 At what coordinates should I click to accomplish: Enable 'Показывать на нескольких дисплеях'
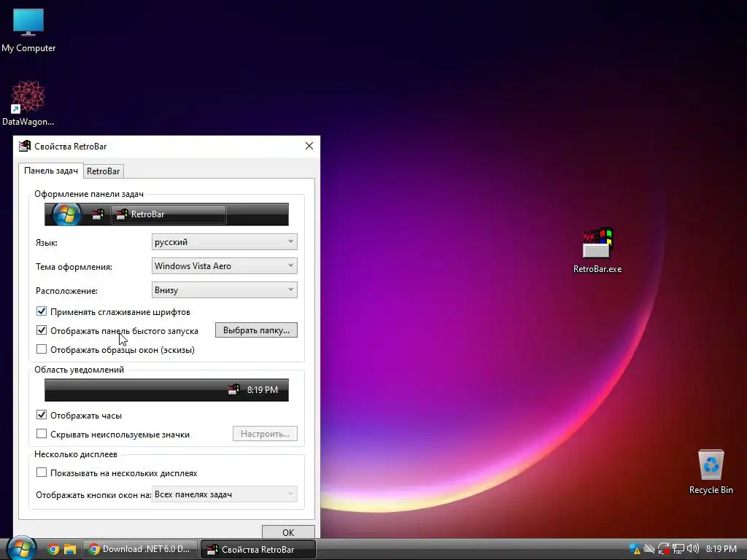point(42,472)
